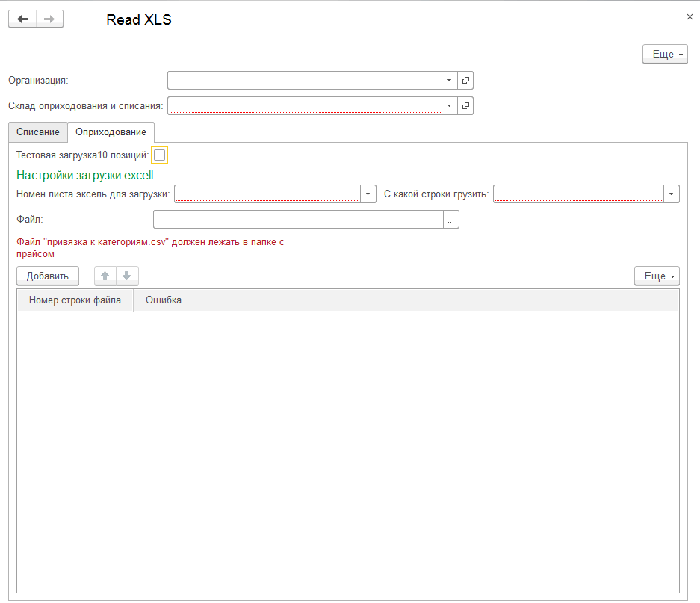The image size is (700, 603).
Task: Open Номер листа эксель dropdown
Action: (x=368, y=194)
